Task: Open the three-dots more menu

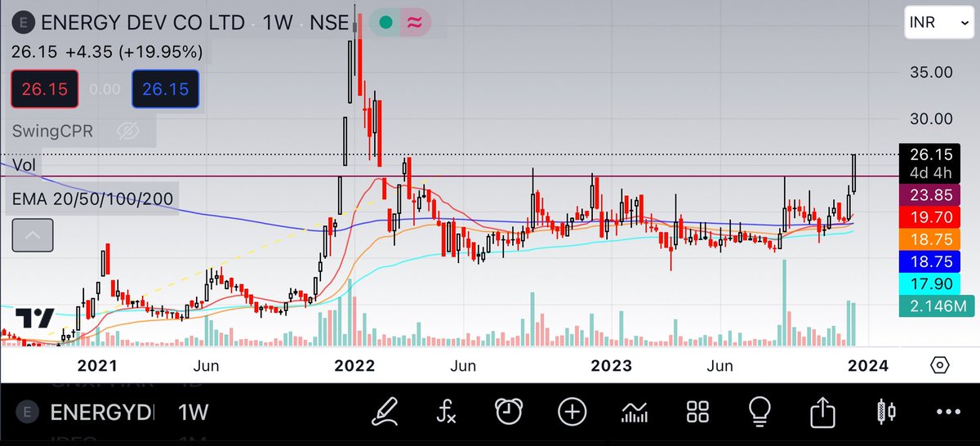Action: coord(949,413)
